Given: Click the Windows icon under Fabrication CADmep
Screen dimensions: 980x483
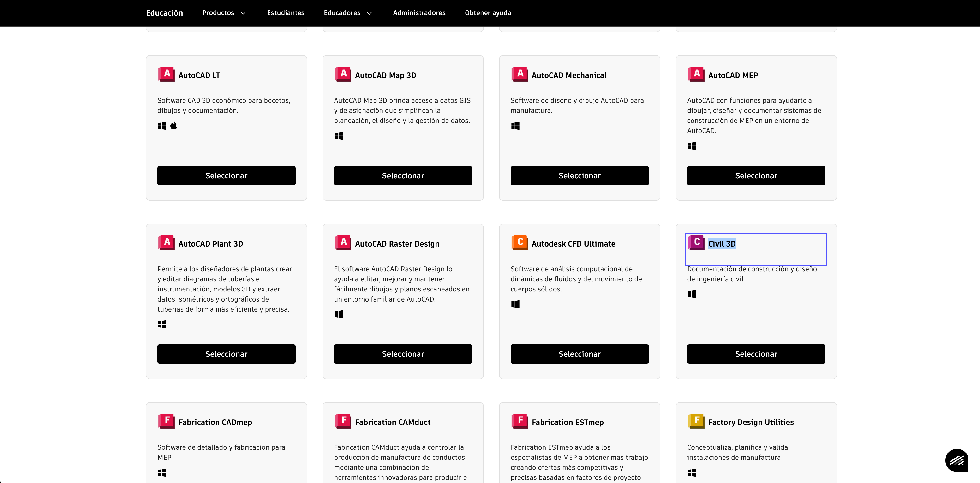Looking at the screenshot, I should click(x=162, y=472).
